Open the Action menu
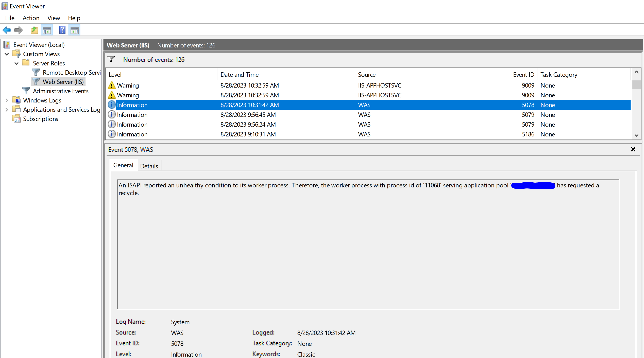The height and width of the screenshot is (358, 644). click(x=31, y=18)
